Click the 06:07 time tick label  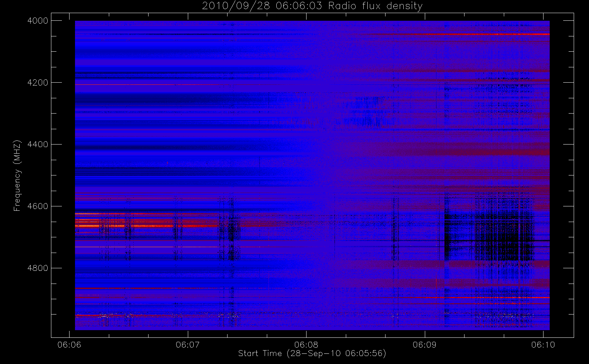187,345
